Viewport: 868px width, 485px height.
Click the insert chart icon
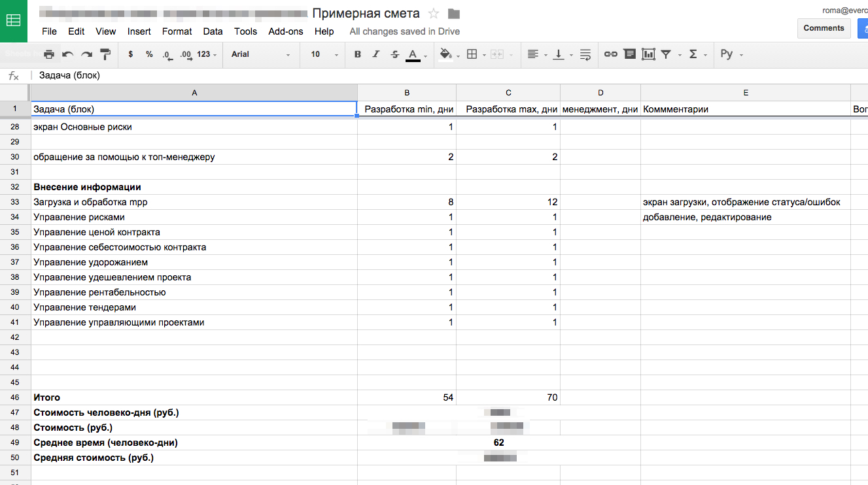[648, 54]
